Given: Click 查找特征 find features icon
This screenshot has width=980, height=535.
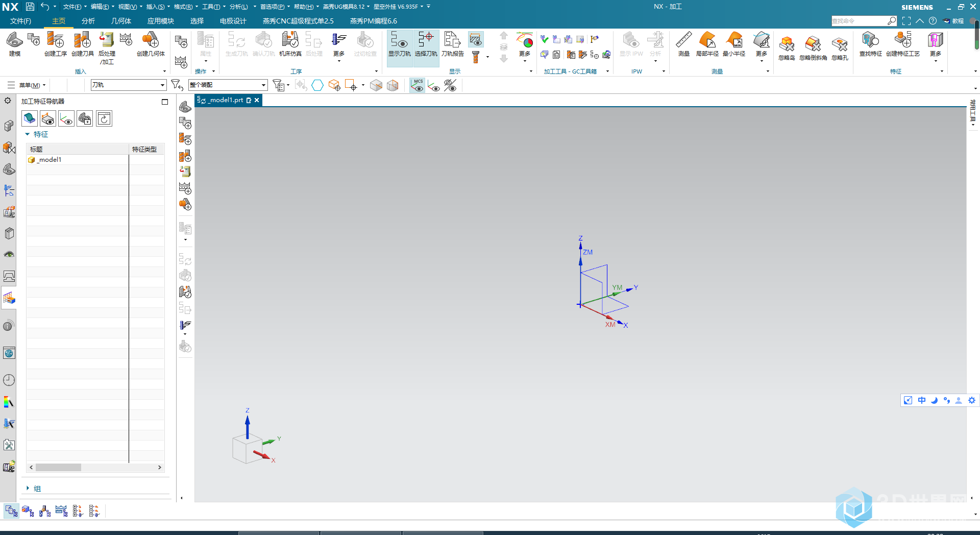Looking at the screenshot, I should click(870, 44).
